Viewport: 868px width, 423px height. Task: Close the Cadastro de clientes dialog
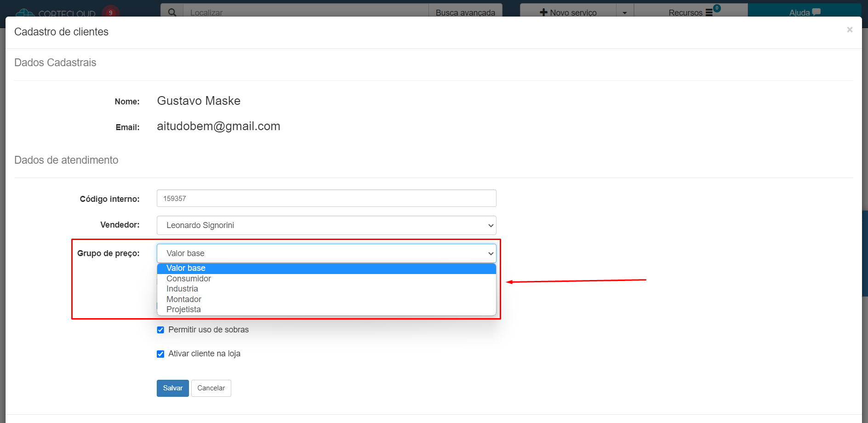[x=850, y=30]
